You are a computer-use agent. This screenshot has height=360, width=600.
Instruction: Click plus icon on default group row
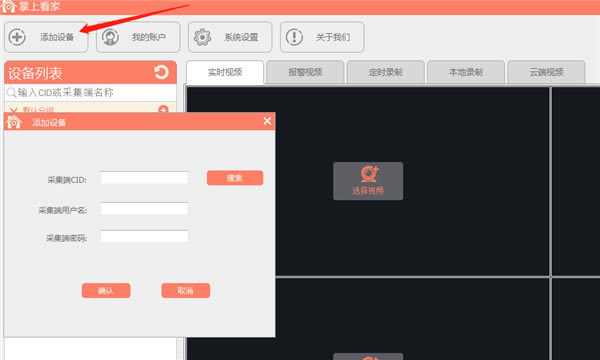(163, 109)
